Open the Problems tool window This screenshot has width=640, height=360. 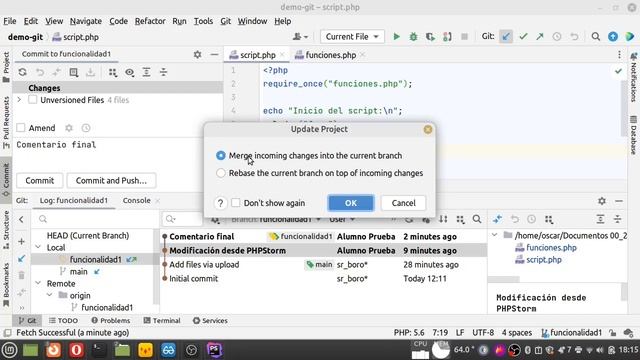(x=111, y=321)
